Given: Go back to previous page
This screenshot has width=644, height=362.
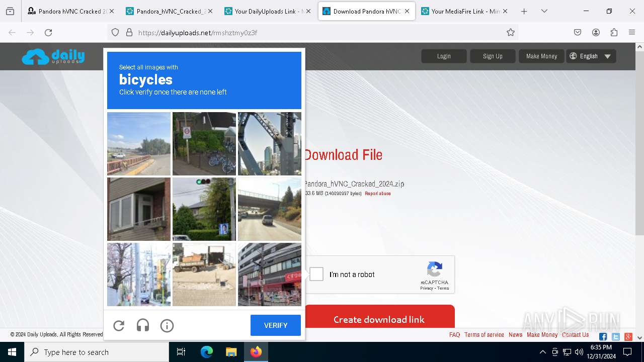Looking at the screenshot, I should point(12,32).
